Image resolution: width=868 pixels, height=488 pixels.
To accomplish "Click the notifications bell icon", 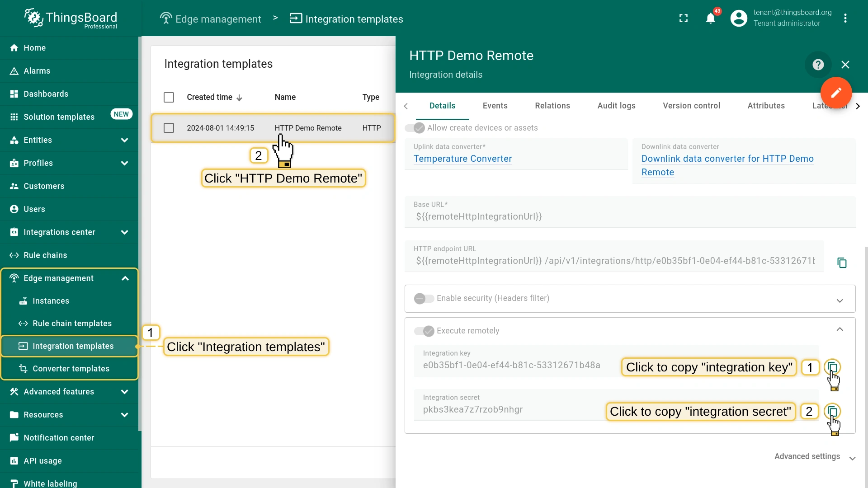I will [x=710, y=19].
